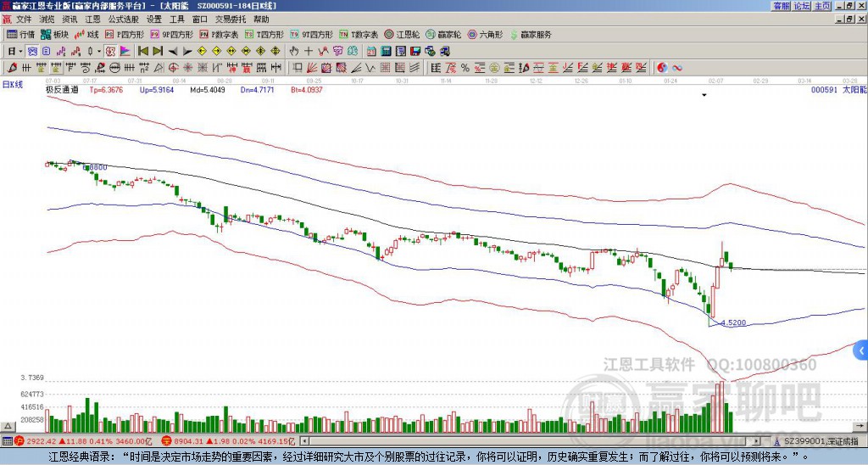Open the calendar date icon
868x465 pixels.
tap(371, 52)
